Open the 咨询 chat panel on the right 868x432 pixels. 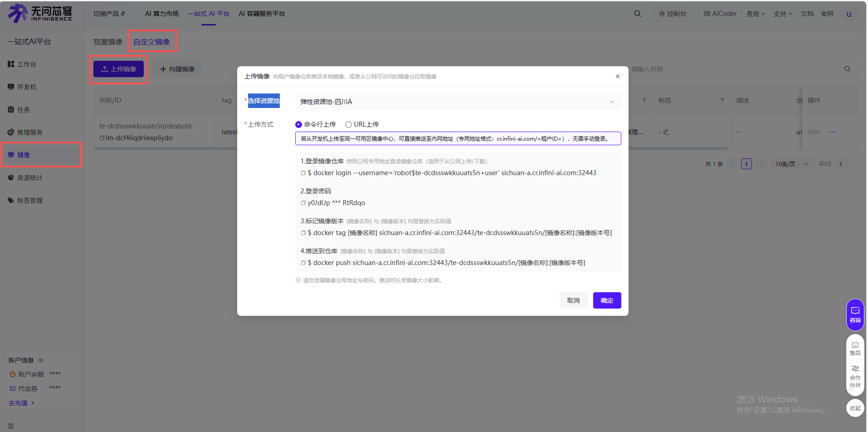854,314
